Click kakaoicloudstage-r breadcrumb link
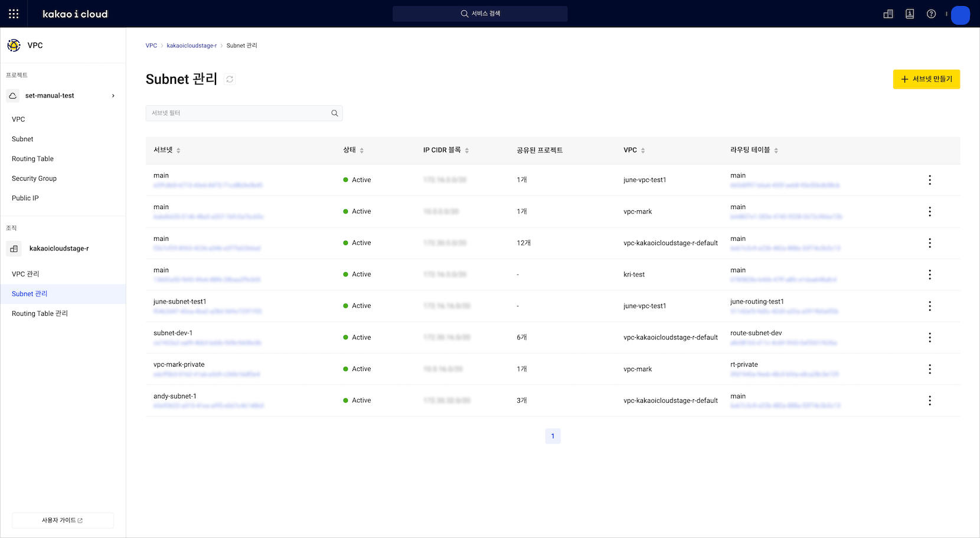980x538 pixels. tap(191, 45)
